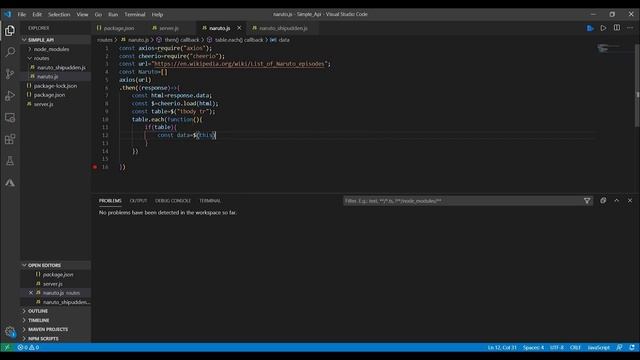Viewport: 640px width, 360px height.
Task: Close naruto.js in Open Editors list
Action: (x=31, y=293)
